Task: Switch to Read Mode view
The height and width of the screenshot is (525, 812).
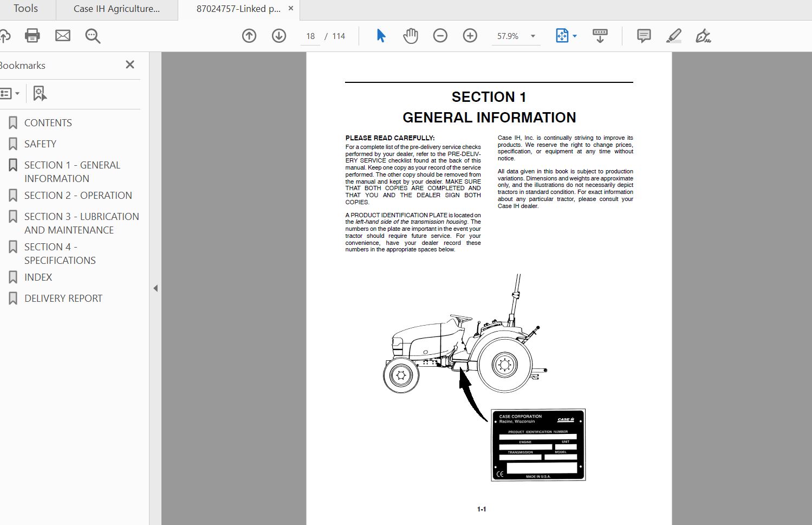Action: pos(599,36)
